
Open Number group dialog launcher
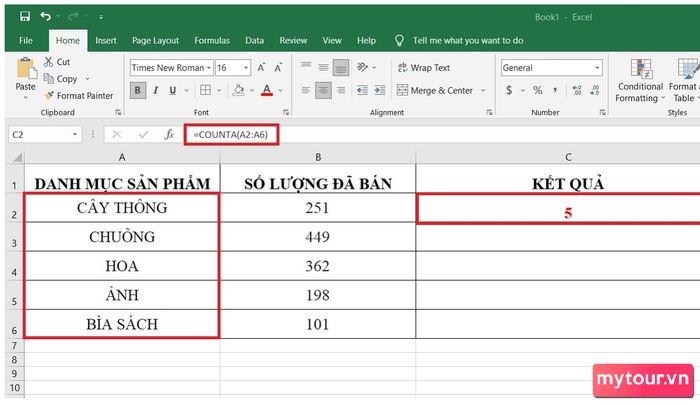click(x=602, y=113)
